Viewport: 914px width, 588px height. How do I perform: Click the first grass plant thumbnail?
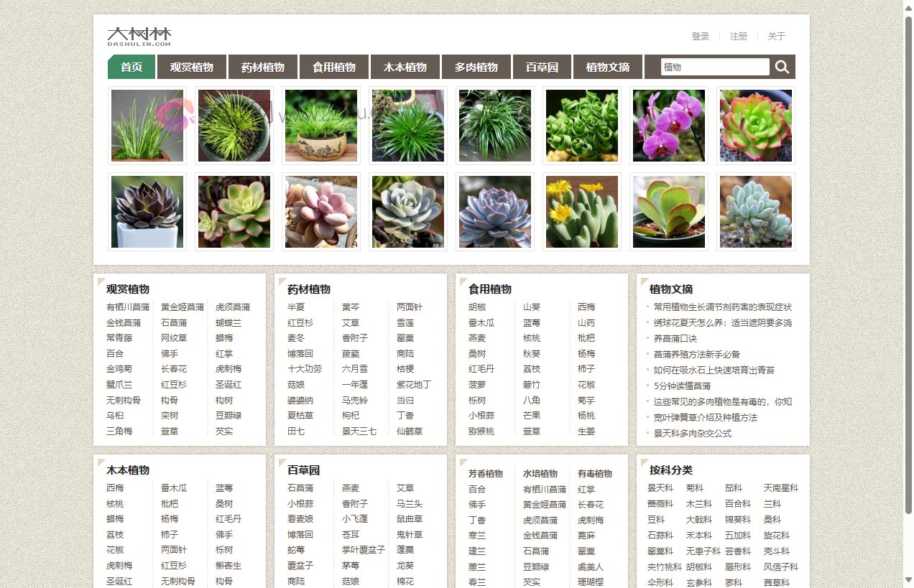(147, 126)
